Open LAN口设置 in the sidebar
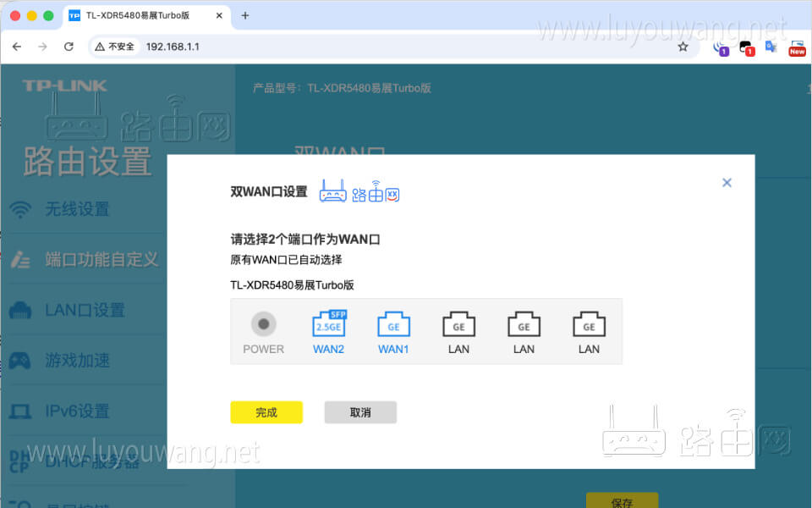 pyautogui.click(x=85, y=310)
